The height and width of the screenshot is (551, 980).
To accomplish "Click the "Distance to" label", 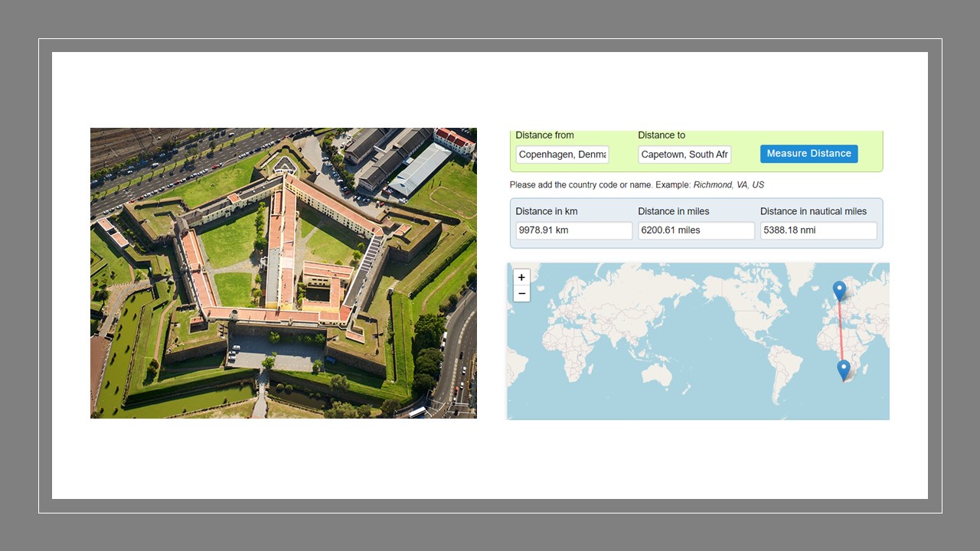I will [661, 135].
